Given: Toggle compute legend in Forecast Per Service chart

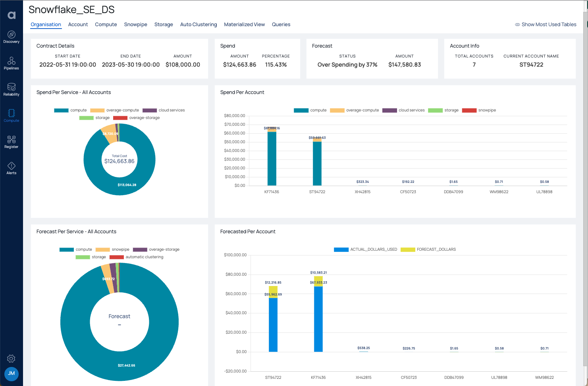Looking at the screenshot, I should coord(76,250).
